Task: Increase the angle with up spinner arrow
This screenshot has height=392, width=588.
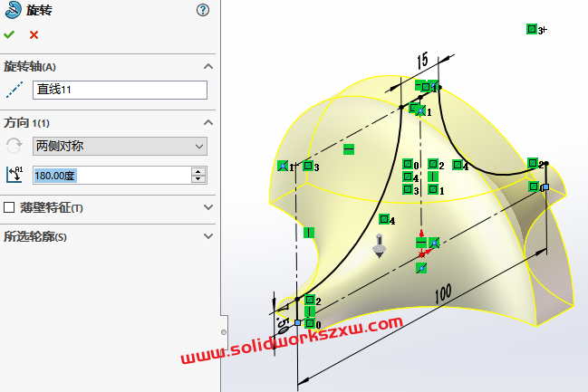Action: [x=198, y=171]
